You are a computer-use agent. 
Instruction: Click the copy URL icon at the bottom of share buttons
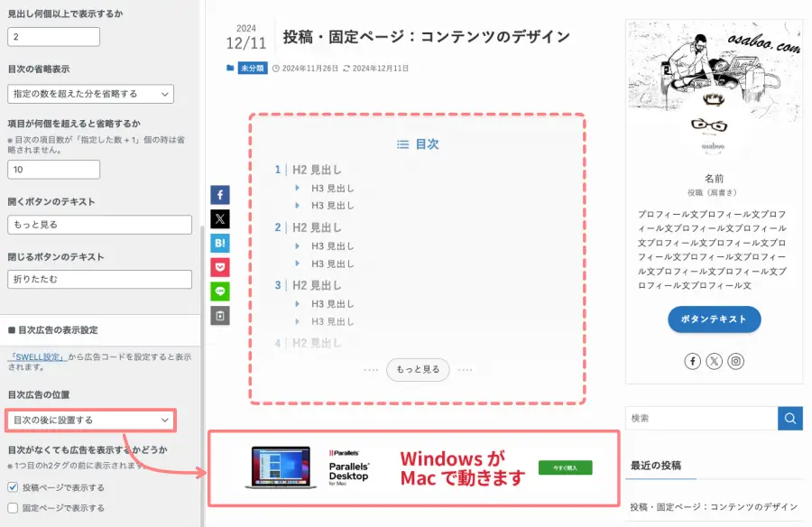tap(219, 316)
